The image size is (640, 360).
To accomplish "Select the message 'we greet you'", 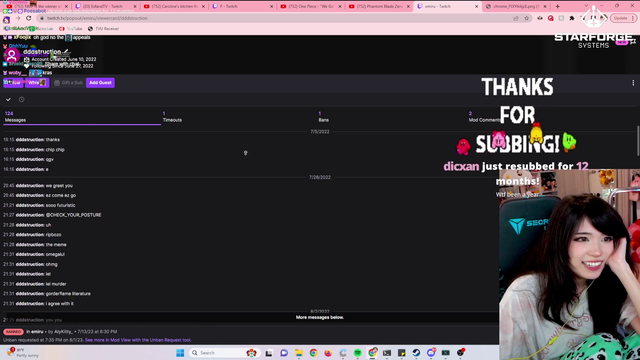I will click(59, 186).
